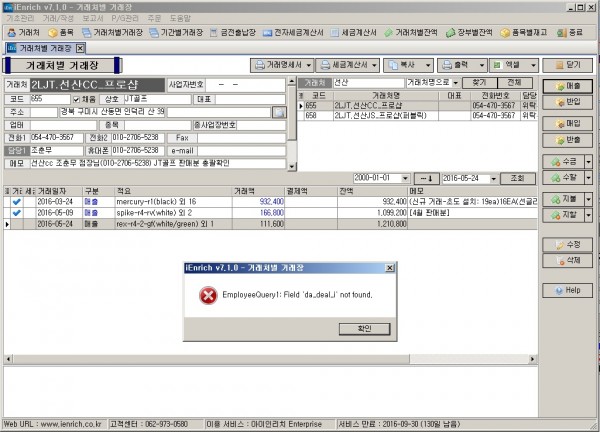Viewport: 600px width, 432px height.
Task: Toggle the 채용 checkbox
Action: coord(76,99)
